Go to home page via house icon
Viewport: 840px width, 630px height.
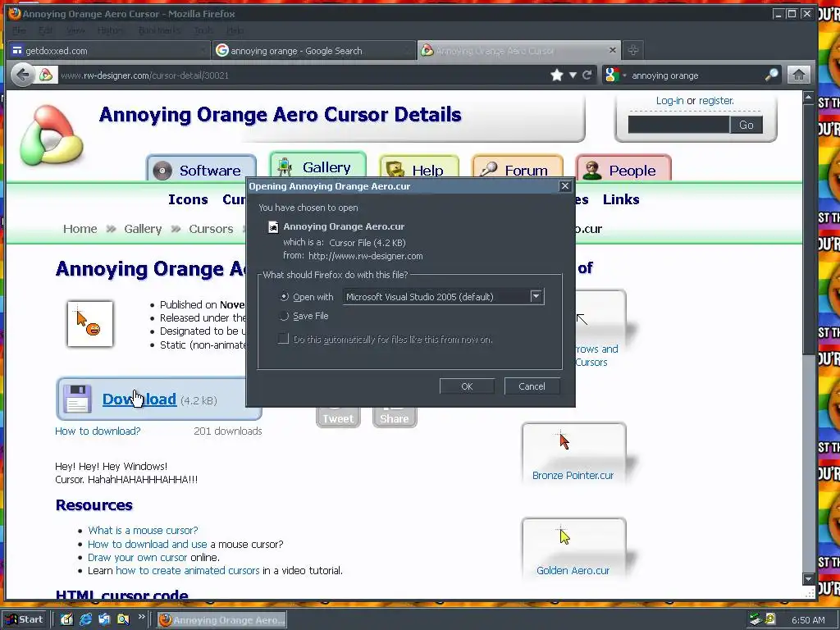coord(798,75)
